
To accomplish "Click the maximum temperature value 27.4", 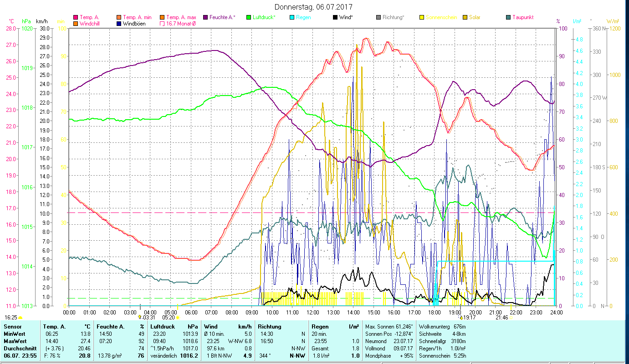I will 86,341.
